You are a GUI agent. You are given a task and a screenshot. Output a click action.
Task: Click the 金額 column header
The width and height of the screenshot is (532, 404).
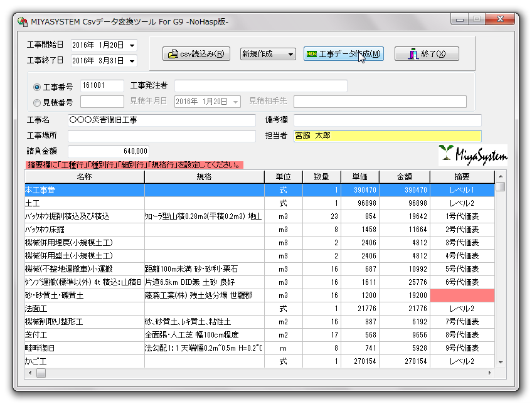pos(405,177)
